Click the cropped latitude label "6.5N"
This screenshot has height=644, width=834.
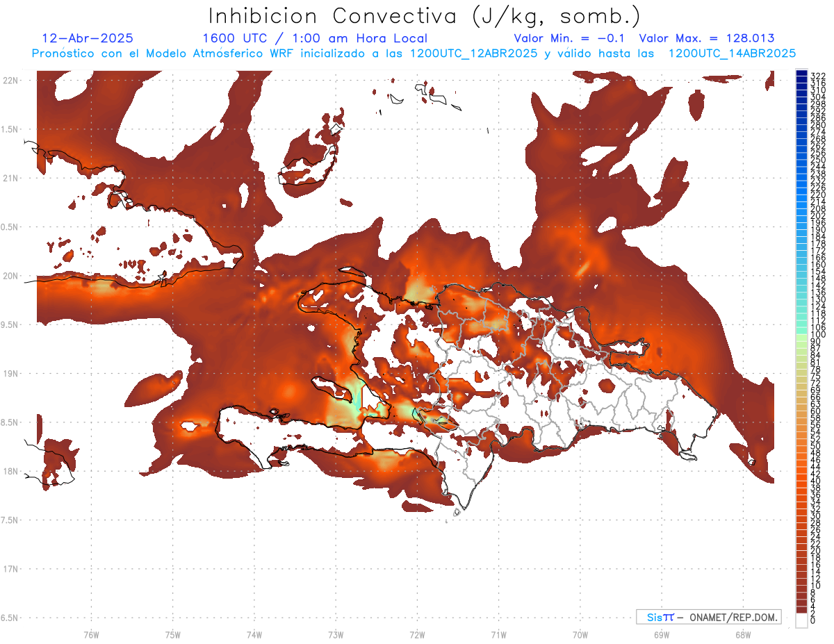(x=10, y=618)
